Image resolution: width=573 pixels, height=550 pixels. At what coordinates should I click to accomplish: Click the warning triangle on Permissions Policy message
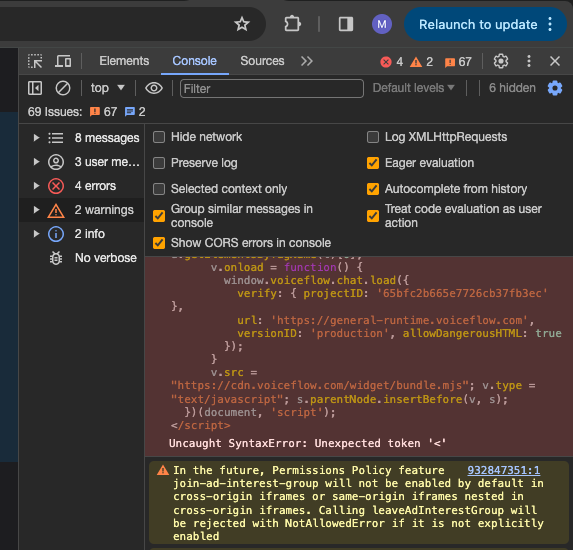point(163,470)
